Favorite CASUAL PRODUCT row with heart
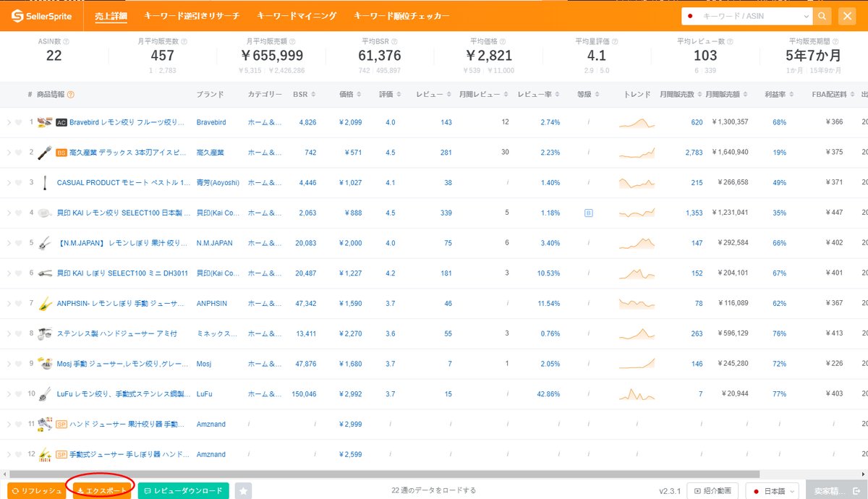868x499 pixels. point(19,183)
